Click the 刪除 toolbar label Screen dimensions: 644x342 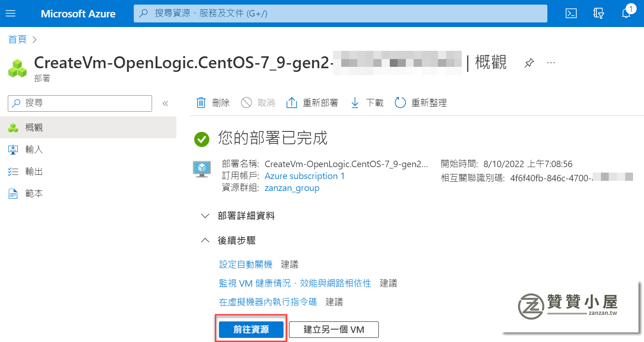(221, 103)
